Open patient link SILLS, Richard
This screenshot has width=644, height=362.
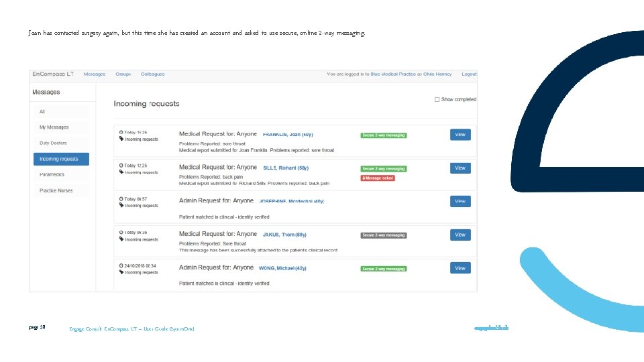pyautogui.click(x=286, y=168)
